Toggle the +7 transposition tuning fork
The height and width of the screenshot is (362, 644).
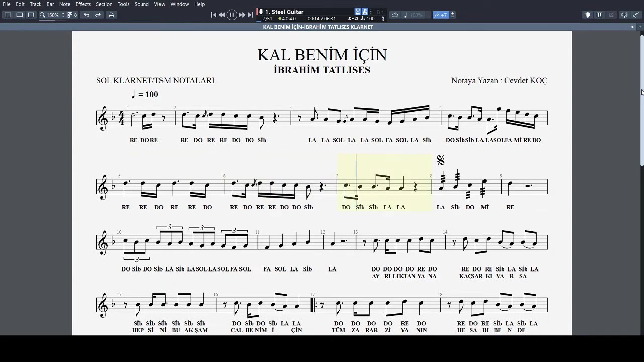click(441, 15)
